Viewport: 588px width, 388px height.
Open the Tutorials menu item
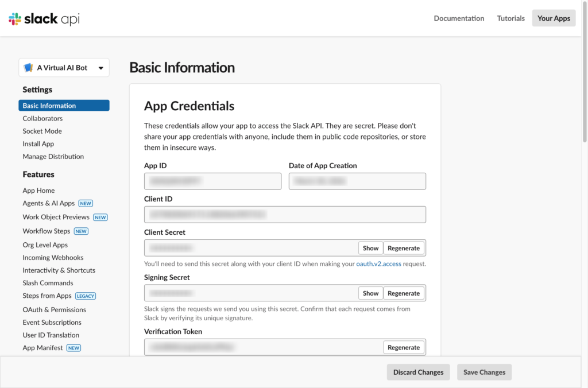point(510,18)
